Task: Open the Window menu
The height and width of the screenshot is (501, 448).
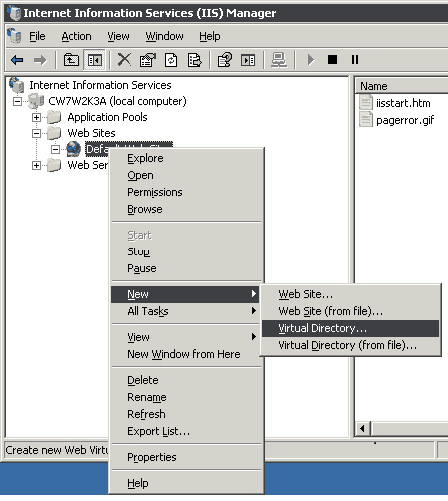Action: click(x=164, y=36)
